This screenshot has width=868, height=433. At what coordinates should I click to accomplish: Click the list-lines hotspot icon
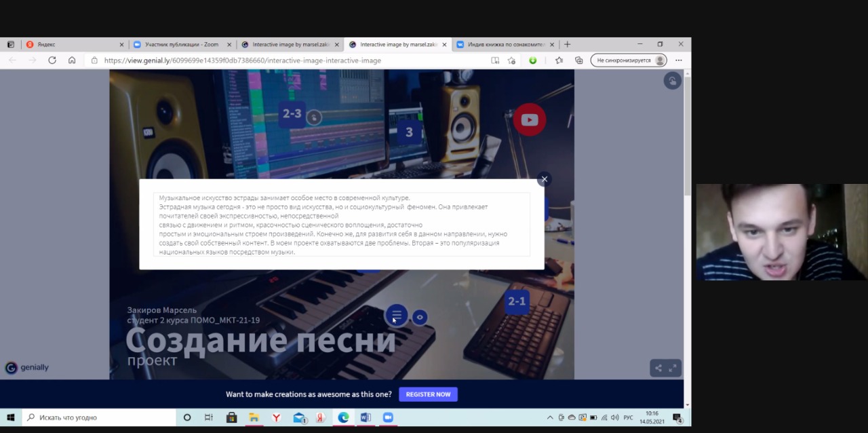tap(397, 315)
